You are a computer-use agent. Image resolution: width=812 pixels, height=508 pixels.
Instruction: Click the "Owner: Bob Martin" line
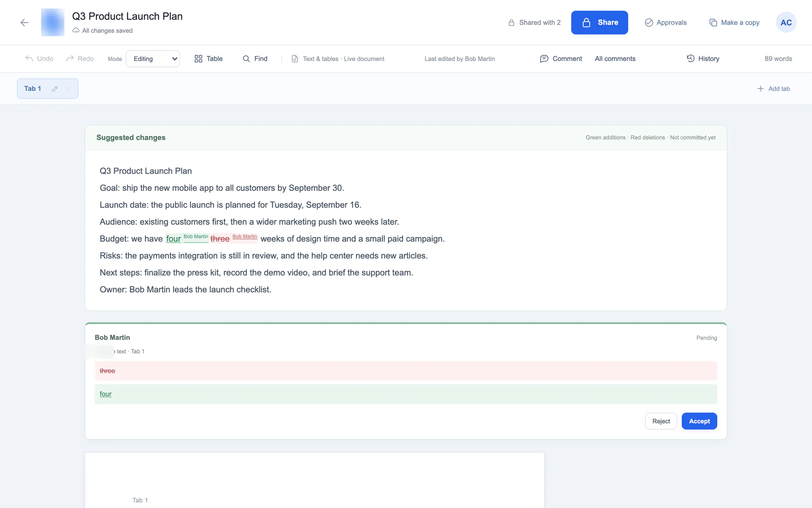(185, 290)
